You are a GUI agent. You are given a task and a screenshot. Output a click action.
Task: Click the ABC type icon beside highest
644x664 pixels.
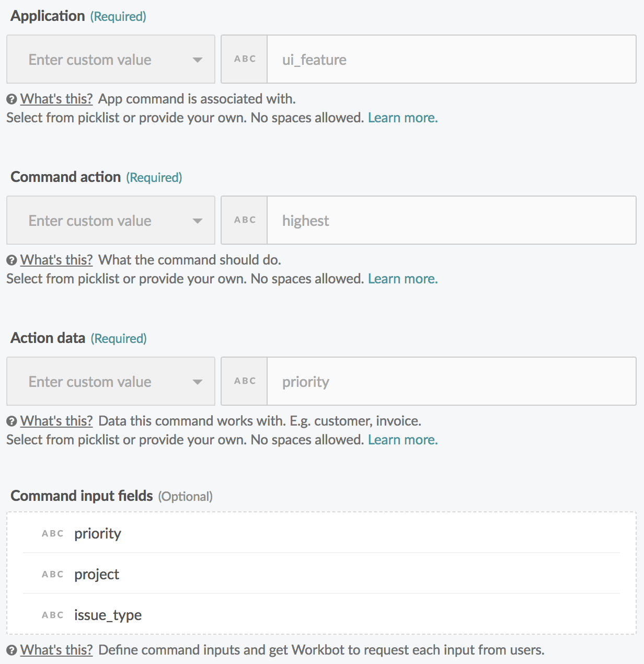pos(245,220)
